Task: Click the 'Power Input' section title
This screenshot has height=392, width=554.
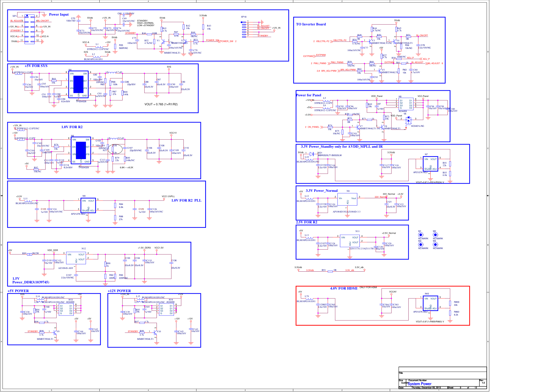Action: (59, 15)
